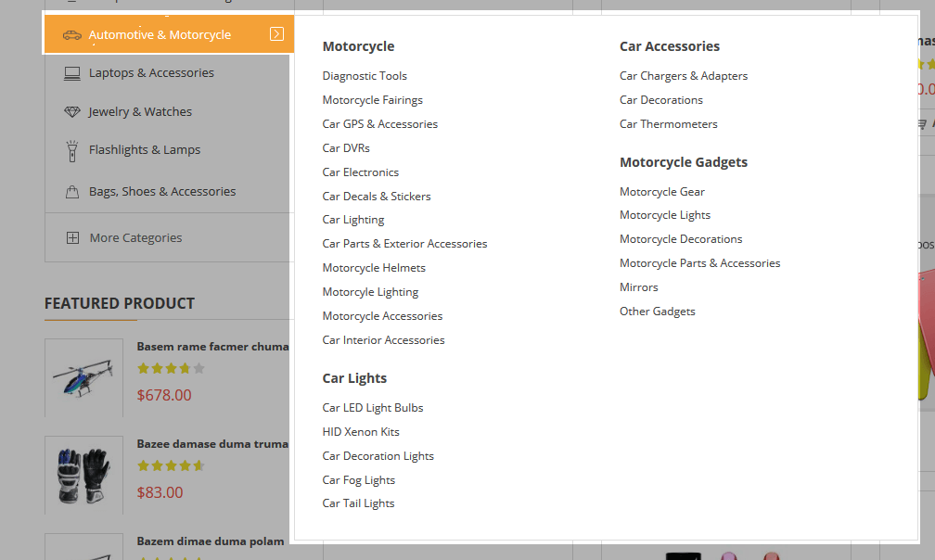The height and width of the screenshot is (560, 935).
Task: Go to Car GPS & Accessories
Action: [x=380, y=124]
